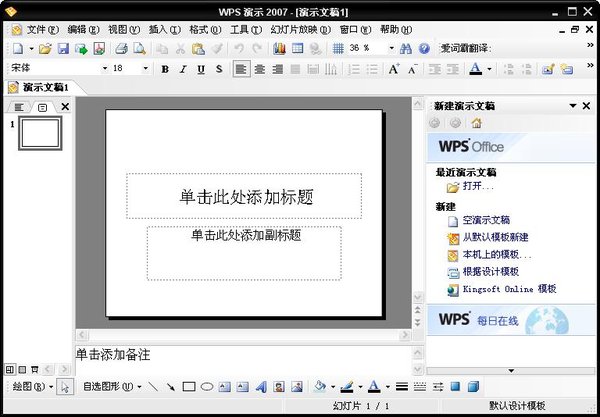Open the 新建演示文稿 task pane dropdown arrow
This screenshot has height=417, width=600.
573,106
